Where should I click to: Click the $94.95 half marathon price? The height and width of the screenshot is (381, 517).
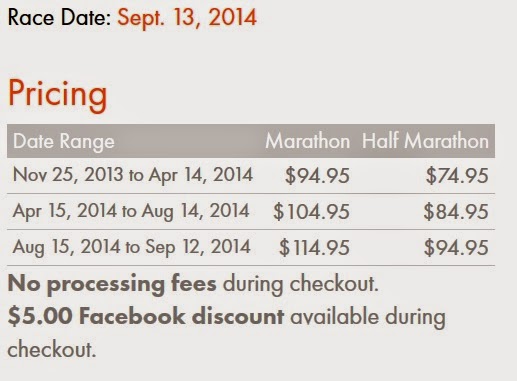456,248
